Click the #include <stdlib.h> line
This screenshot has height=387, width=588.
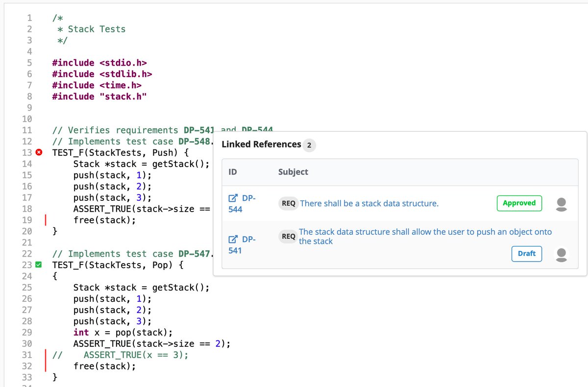pyautogui.click(x=102, y=74)
